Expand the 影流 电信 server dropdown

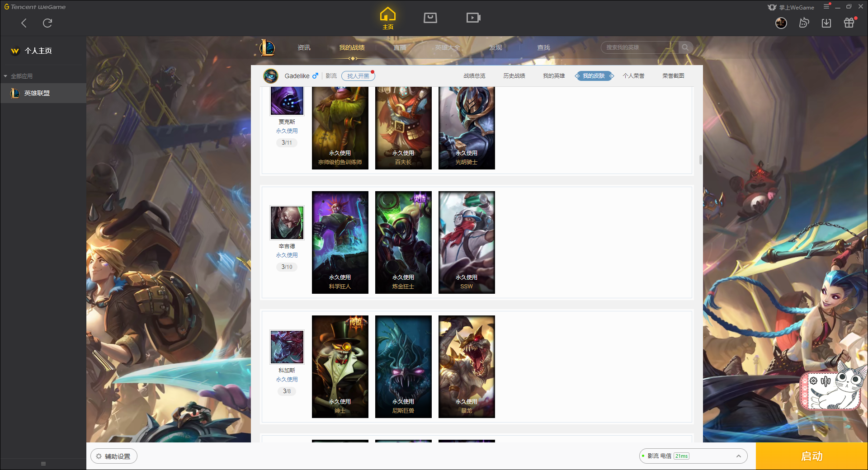click(693, 456)
